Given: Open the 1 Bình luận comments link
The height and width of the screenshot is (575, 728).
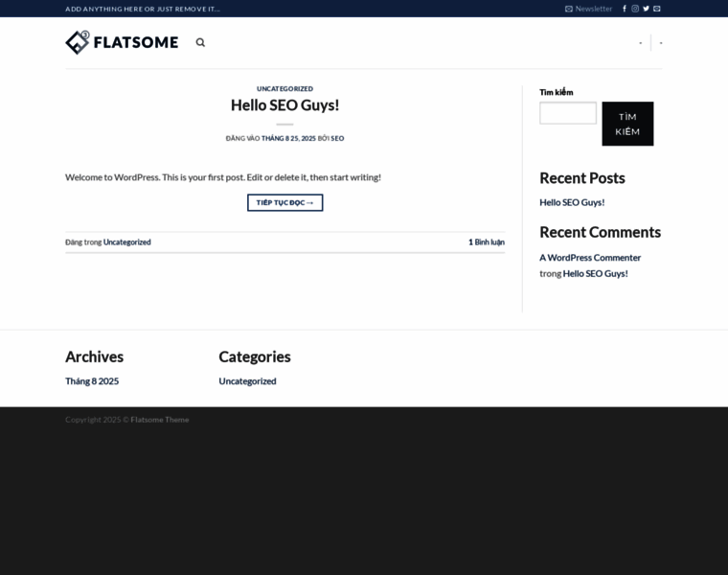Looking at the screenshot, I should pos(486,242).
